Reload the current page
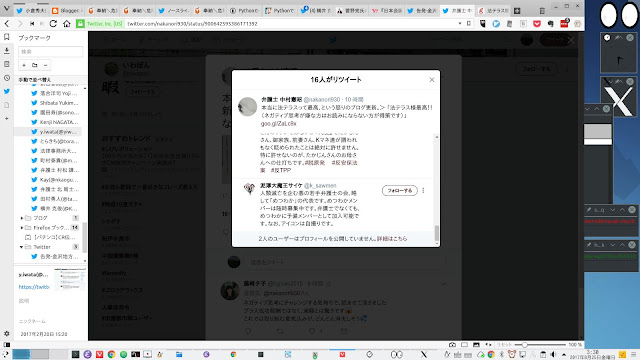640x360 pixels. 53,24
